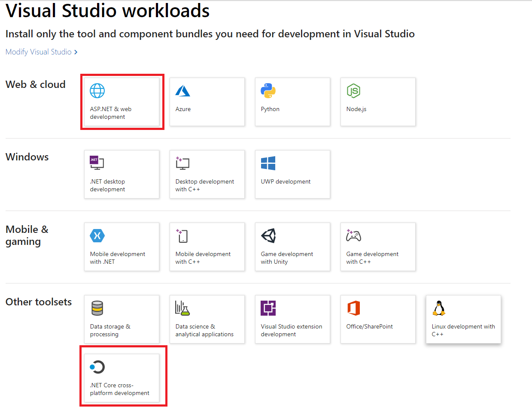Click the Python logo icon
Image resolution: width=532 pixels, height=416 pixels.
click(268, 91)
